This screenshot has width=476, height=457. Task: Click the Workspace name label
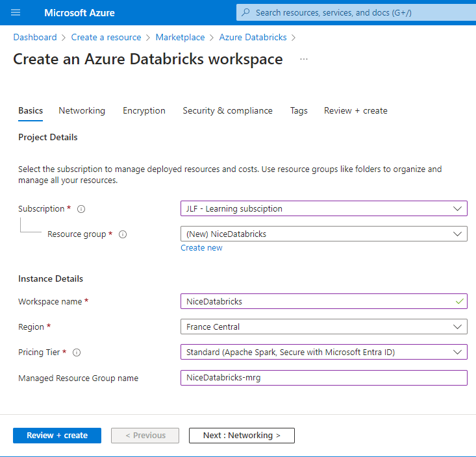pyautogui.click(x=50, y=302)
